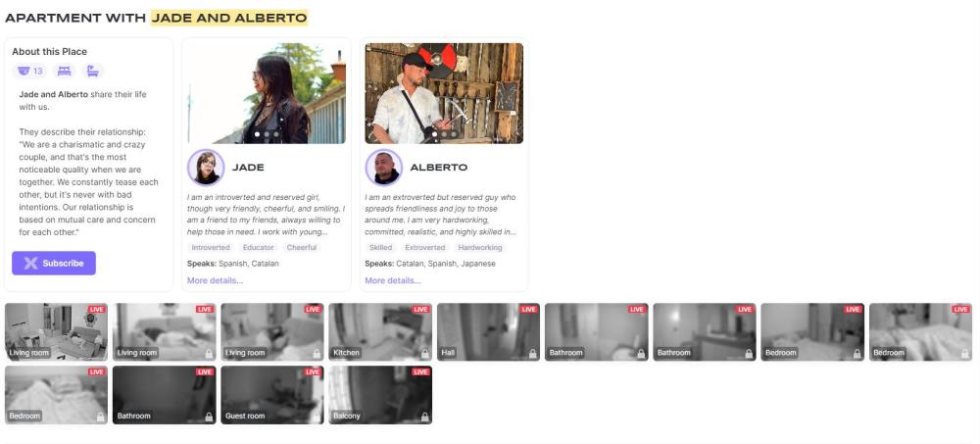980x444 pixels.
Task: Click the lock icon on the Guest room camera
Action: click(x=317, y=417)
